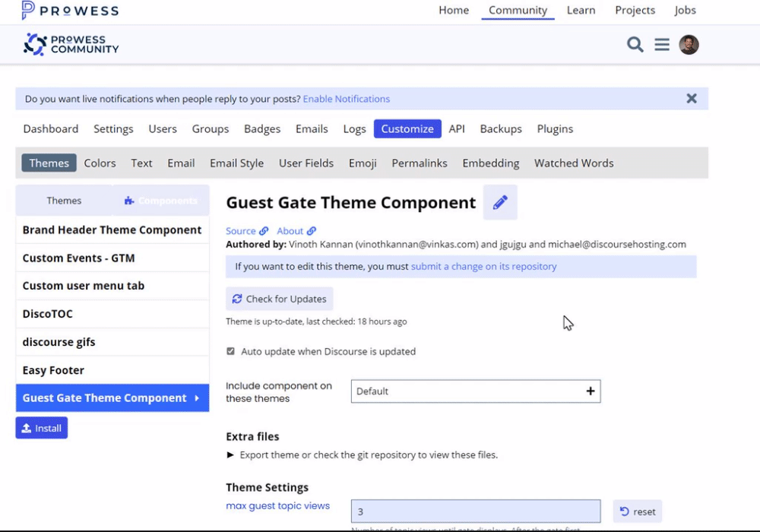This screenshot has width=760, height=532.
Task: Open the Watched Words sub-tab
Action: (574, 163)
